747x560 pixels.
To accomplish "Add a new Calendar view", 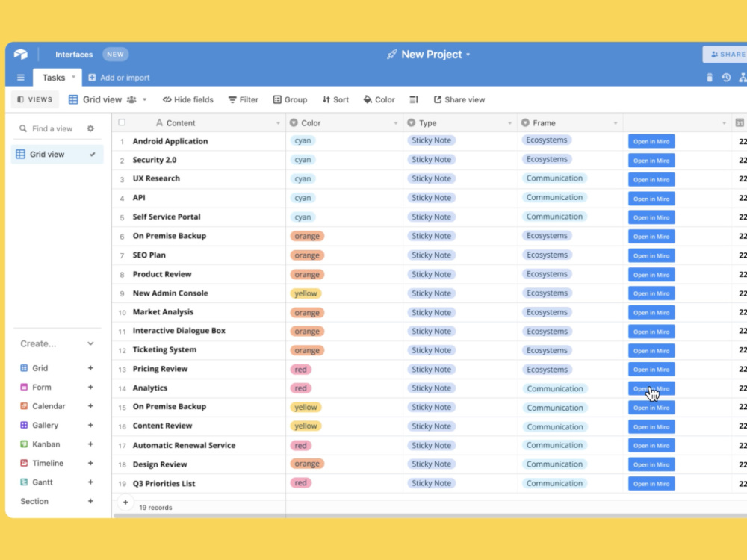I will click(90, 406).
